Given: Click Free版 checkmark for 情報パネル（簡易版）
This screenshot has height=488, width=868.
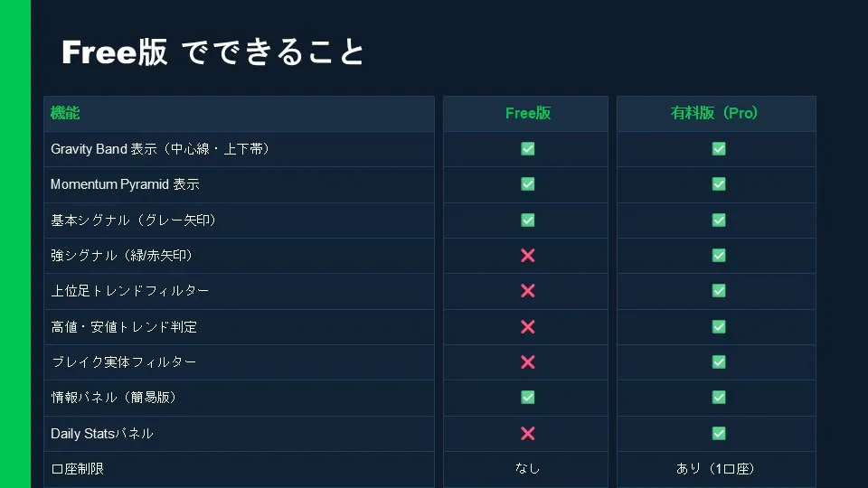Looking at the screenshot, I should [528, 398].
